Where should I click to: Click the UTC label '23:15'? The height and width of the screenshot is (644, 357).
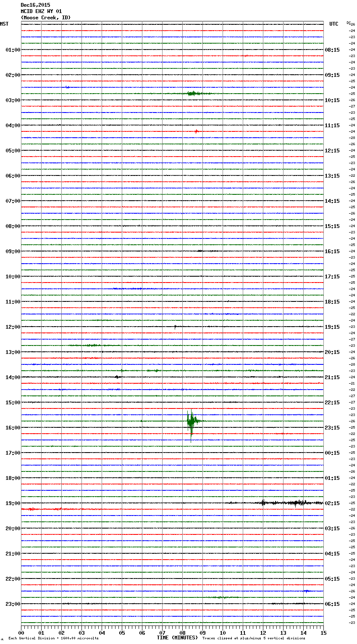click(x=332, y=428)
